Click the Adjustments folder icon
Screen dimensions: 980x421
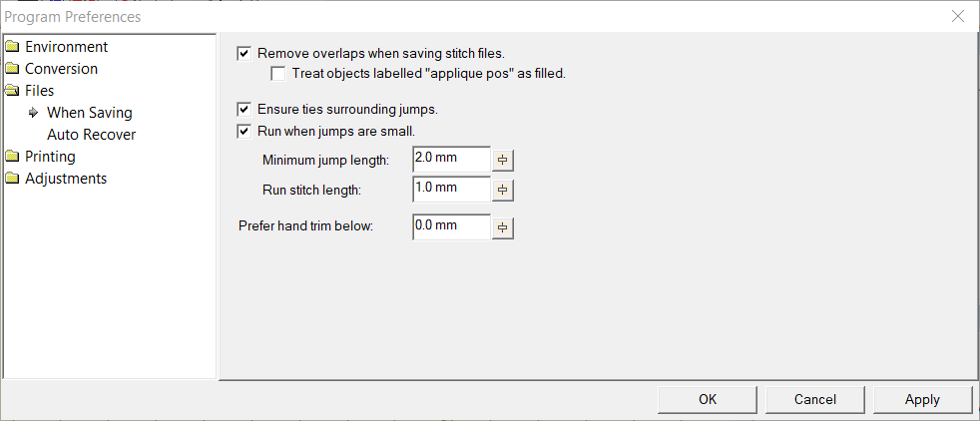pyautogui.click(x=13, y=179)
